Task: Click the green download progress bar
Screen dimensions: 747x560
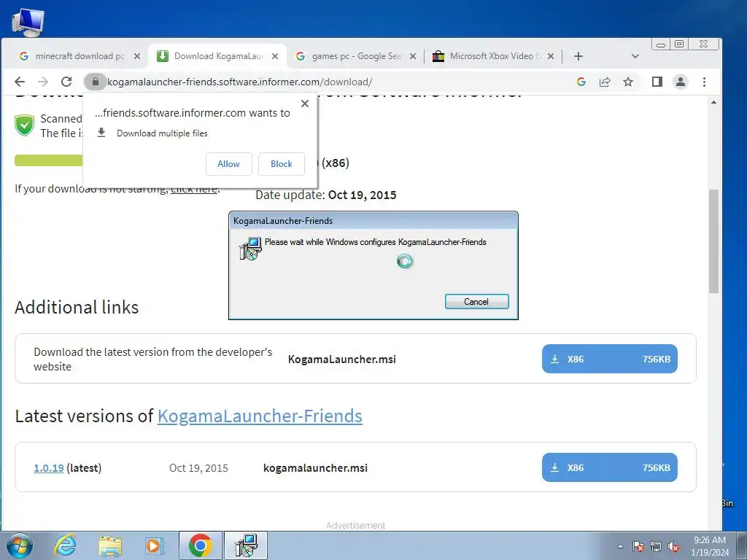Action: coord(49,160)
